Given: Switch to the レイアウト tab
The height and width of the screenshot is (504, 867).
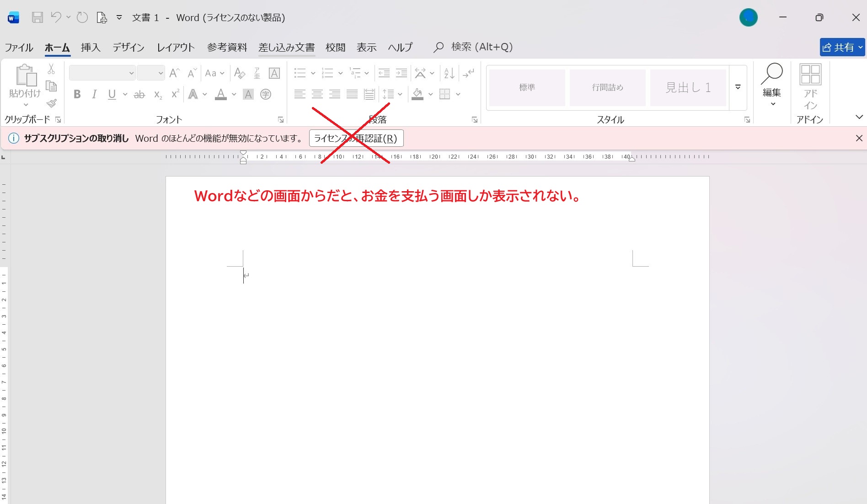Looking at the screenshot, I should (176, 47).
